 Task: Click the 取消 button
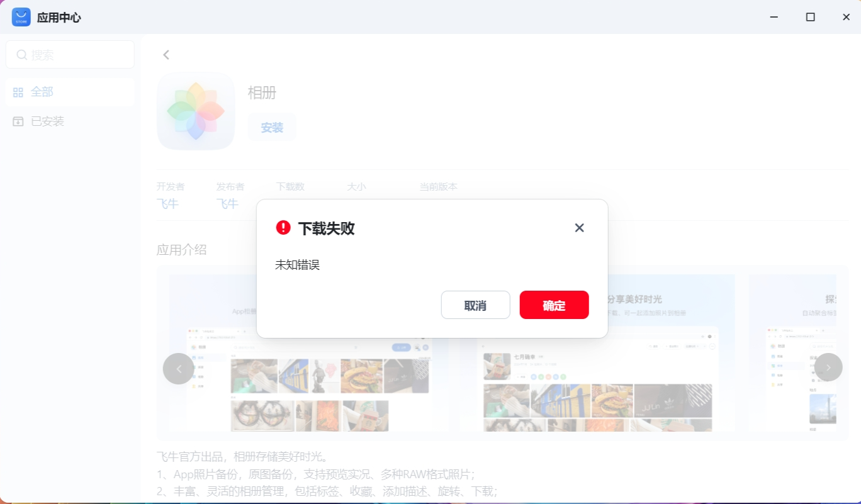tap(475, 305)
